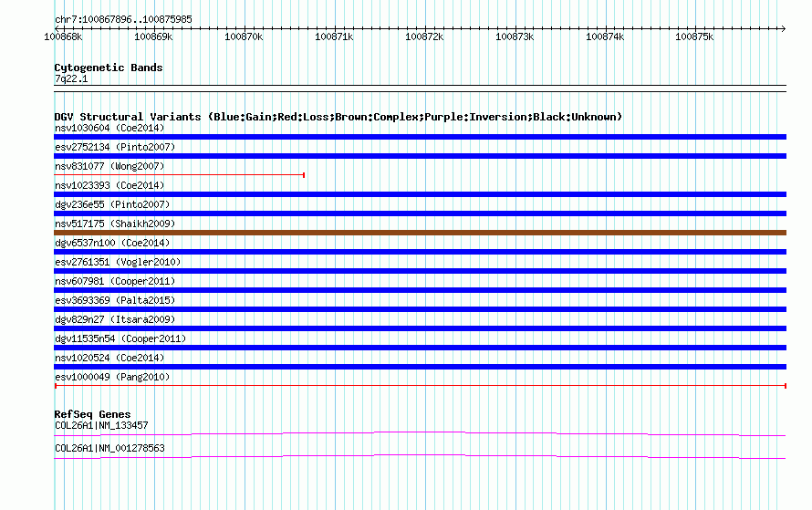Click the dgv11535n54 (Cooper2011) variant label

(x=120, y=338)
